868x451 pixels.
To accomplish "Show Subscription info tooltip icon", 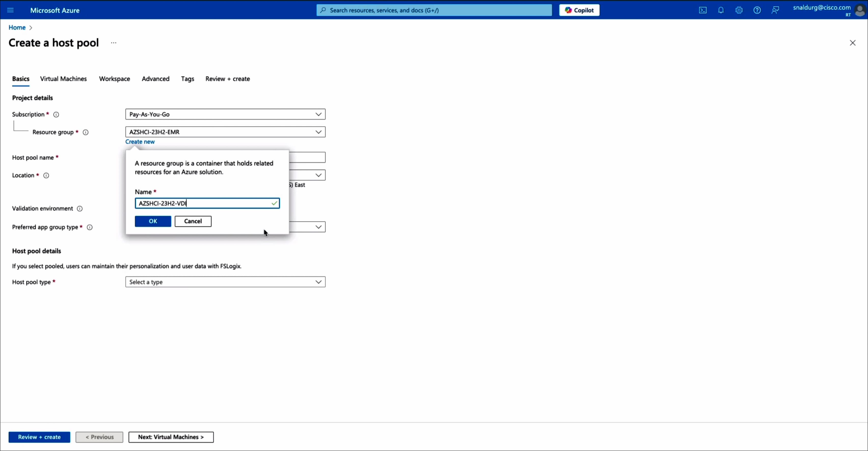I will [56, 115].
